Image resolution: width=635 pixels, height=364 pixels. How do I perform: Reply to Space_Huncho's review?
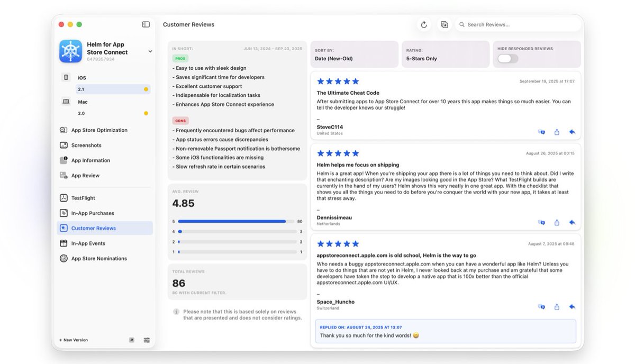(572, 306)
